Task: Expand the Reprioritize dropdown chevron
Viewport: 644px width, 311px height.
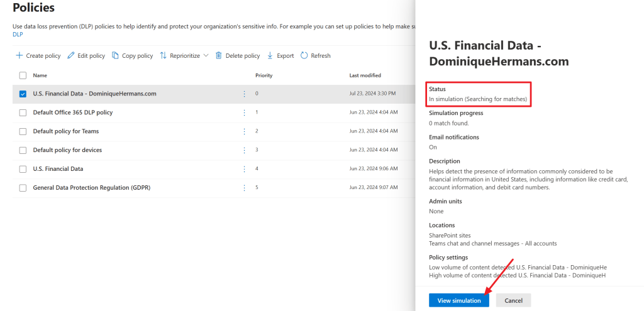Action: pyautogui.click(x=206, y=56)
